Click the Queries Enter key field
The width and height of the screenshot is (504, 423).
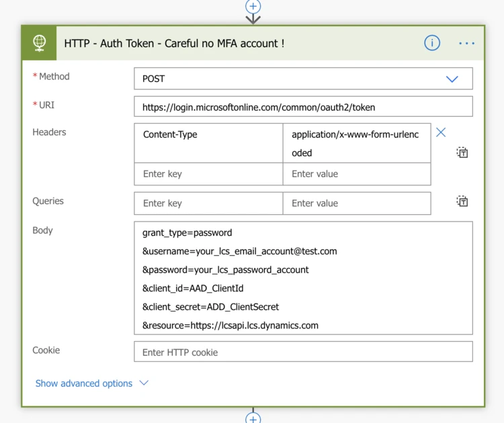(x=208, y=203)
